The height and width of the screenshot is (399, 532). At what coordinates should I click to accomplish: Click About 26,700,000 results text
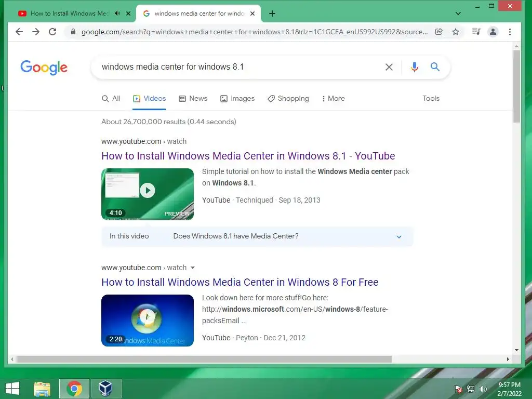coord(169,122)
